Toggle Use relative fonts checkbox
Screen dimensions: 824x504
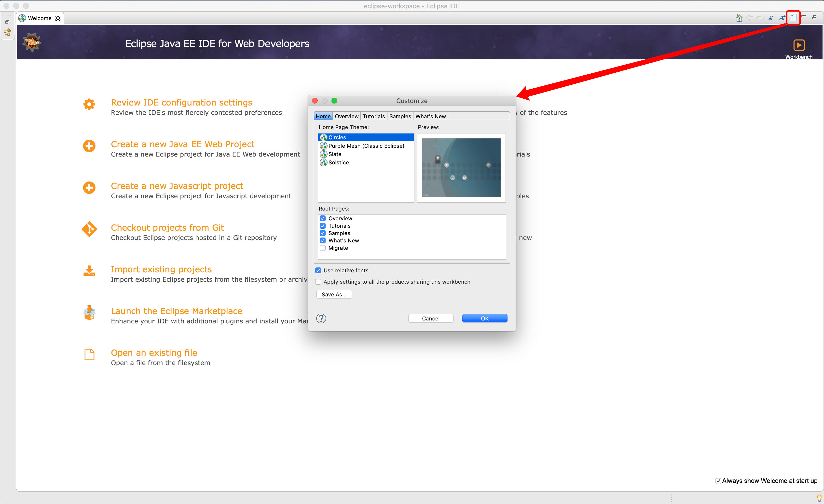click(318, 270)
